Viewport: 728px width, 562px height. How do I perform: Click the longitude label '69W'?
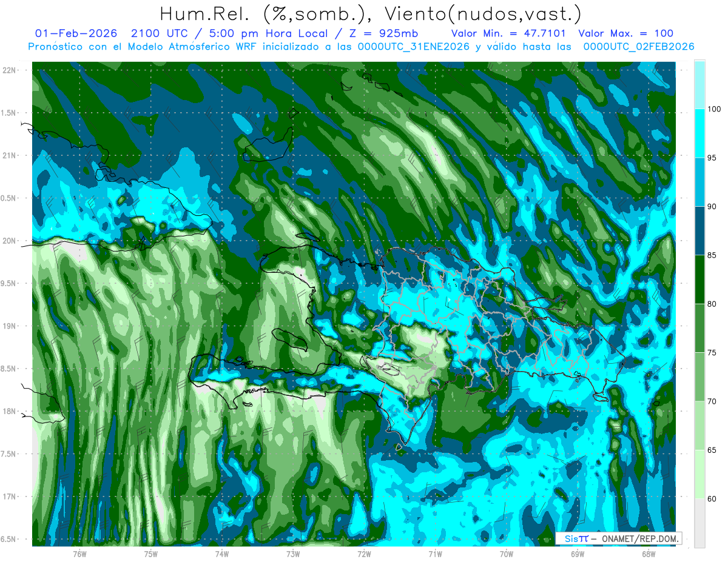[578, 554]
